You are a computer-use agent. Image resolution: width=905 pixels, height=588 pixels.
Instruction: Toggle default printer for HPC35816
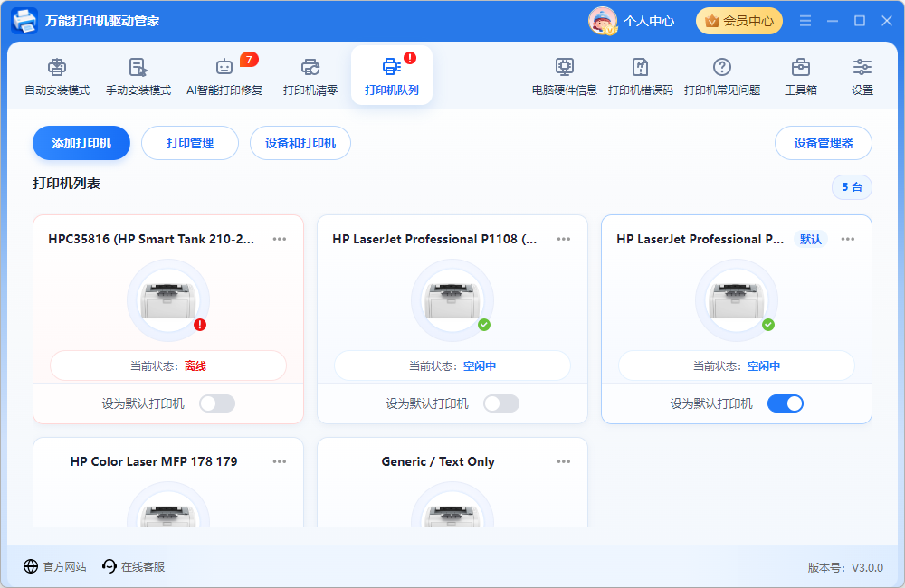click(217, 403)
